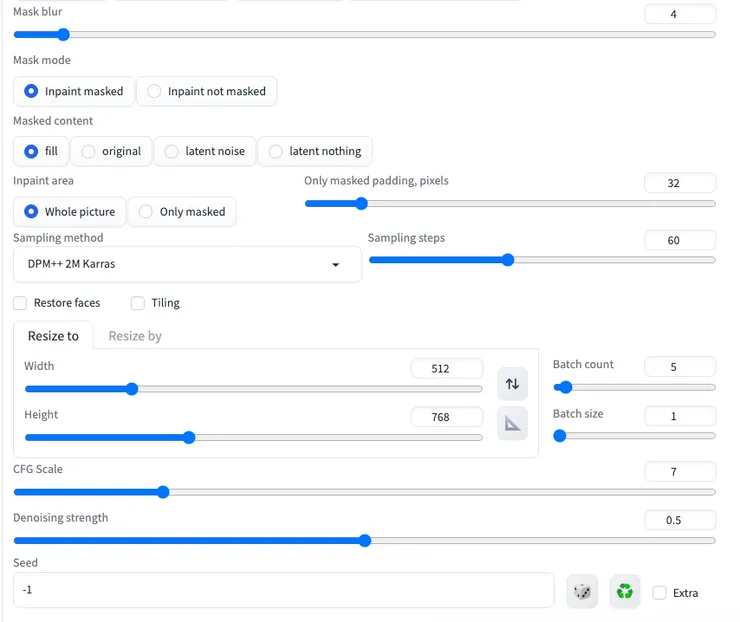Click the CFG Scale slider handle
740x622 pixels.
(x=163, y=492)
